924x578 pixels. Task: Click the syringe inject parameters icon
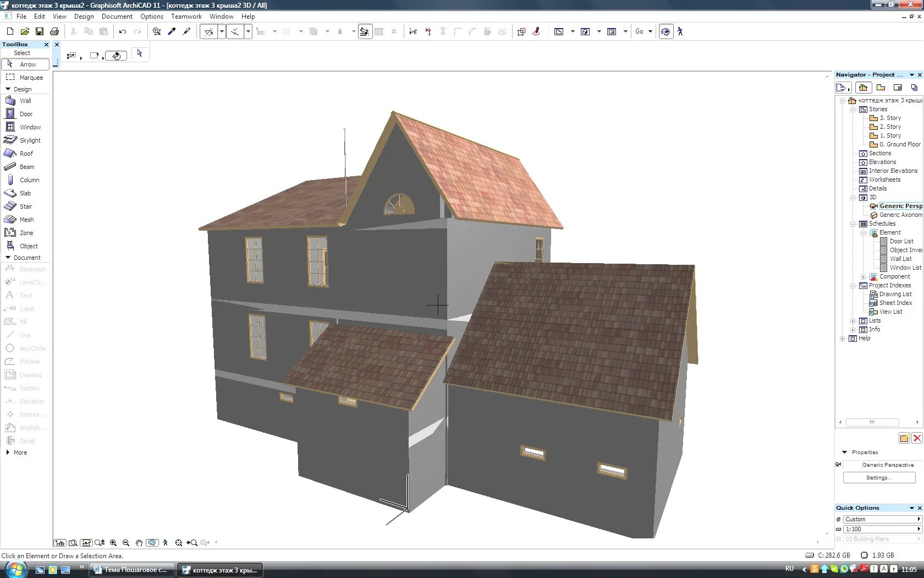pyautogui.click(x=186, y=31)
